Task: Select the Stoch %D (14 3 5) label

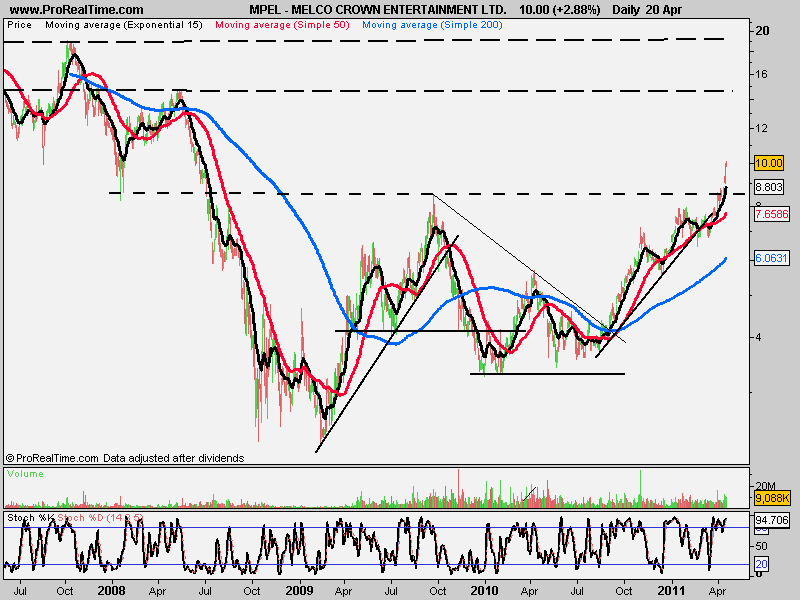Action: 100,518
